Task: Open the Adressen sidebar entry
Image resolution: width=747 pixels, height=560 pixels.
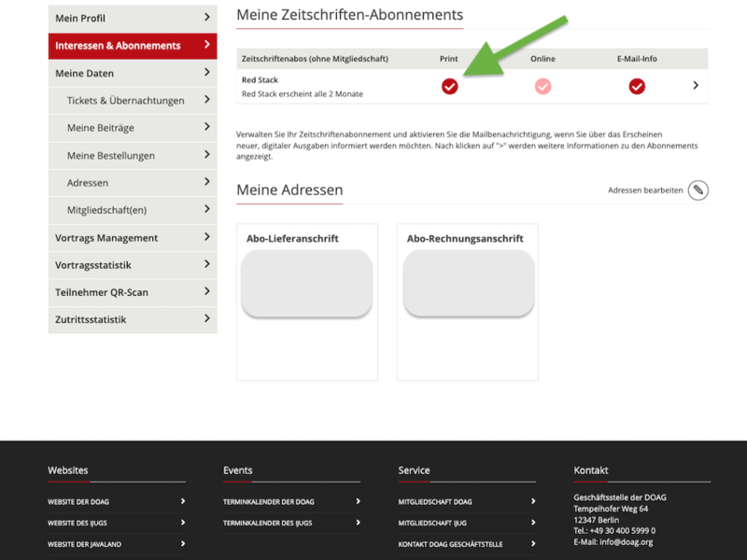Action: coord(88,183)
